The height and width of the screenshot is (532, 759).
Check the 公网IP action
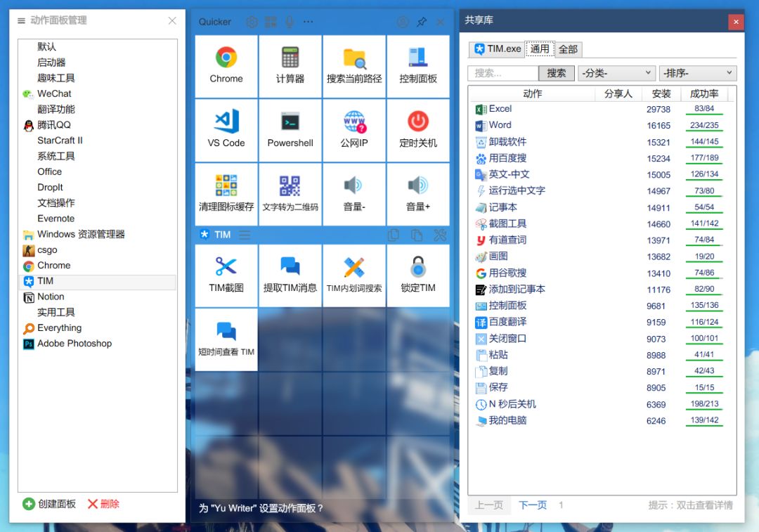click(353, 130)
